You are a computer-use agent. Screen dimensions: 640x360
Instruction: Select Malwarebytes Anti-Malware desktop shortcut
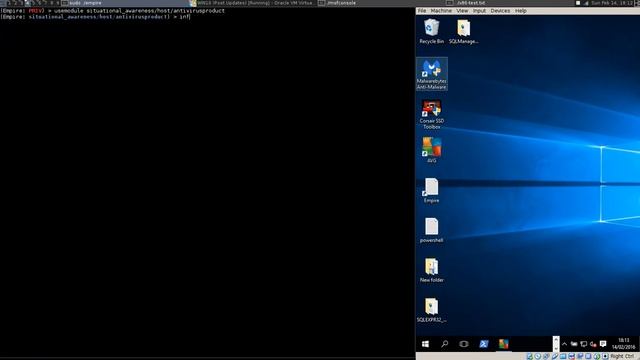click(431, 74)
